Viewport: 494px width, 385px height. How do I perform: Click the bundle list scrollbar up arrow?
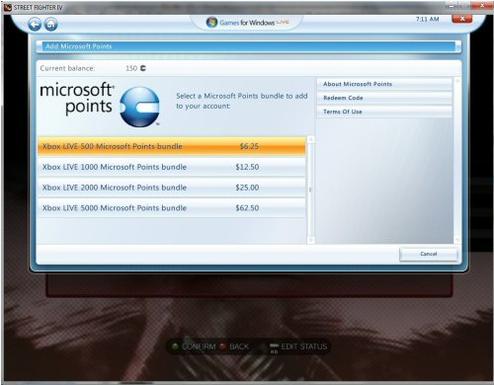tap(311, 140)
